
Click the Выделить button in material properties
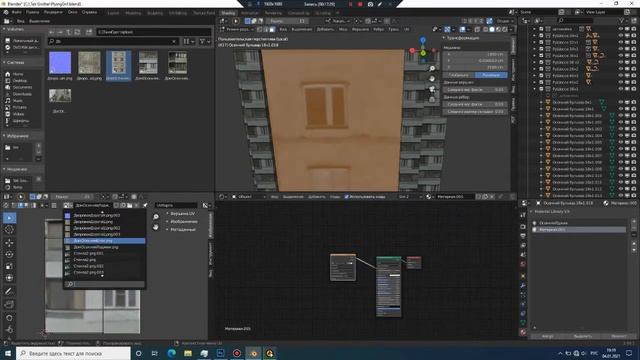click(582, 336)
